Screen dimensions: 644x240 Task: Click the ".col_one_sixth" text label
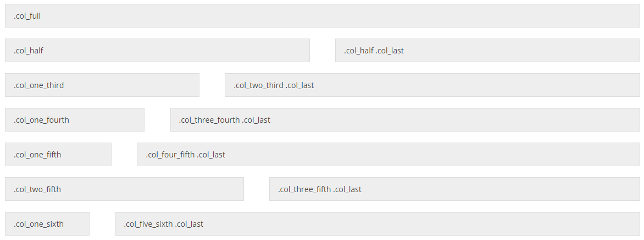click(x=39, y=224)
